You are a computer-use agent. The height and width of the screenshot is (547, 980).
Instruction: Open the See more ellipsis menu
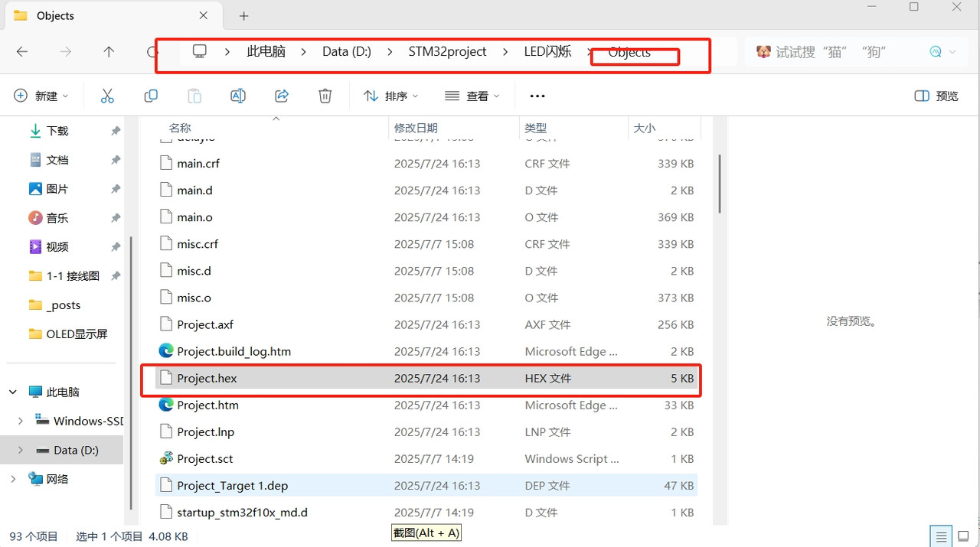(537, 96)
